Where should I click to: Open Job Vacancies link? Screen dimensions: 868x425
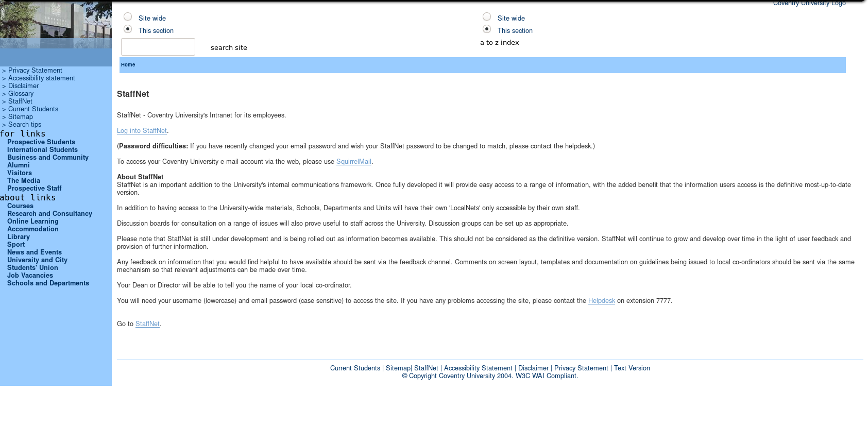point(30,276)
